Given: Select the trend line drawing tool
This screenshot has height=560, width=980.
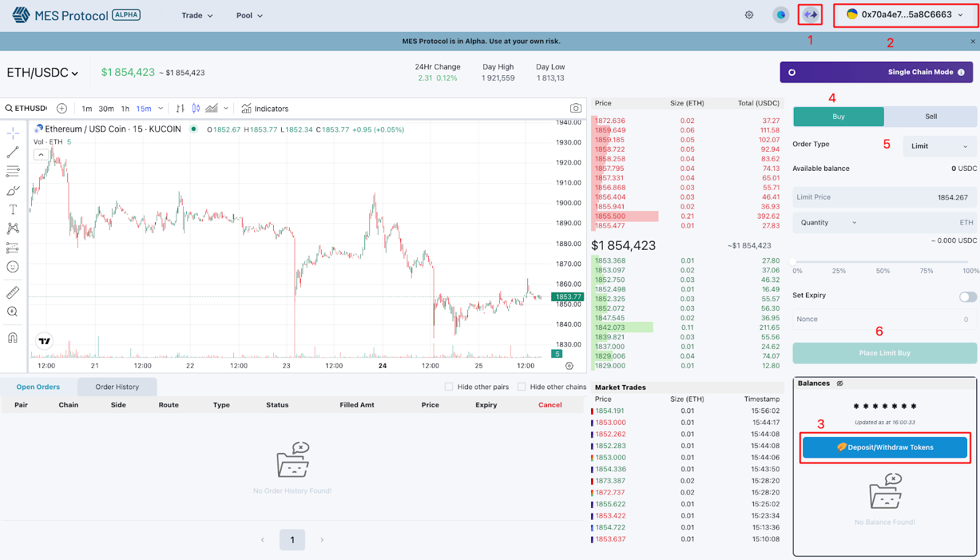Looking at the screenshot, I should click(x=13, y=152).
